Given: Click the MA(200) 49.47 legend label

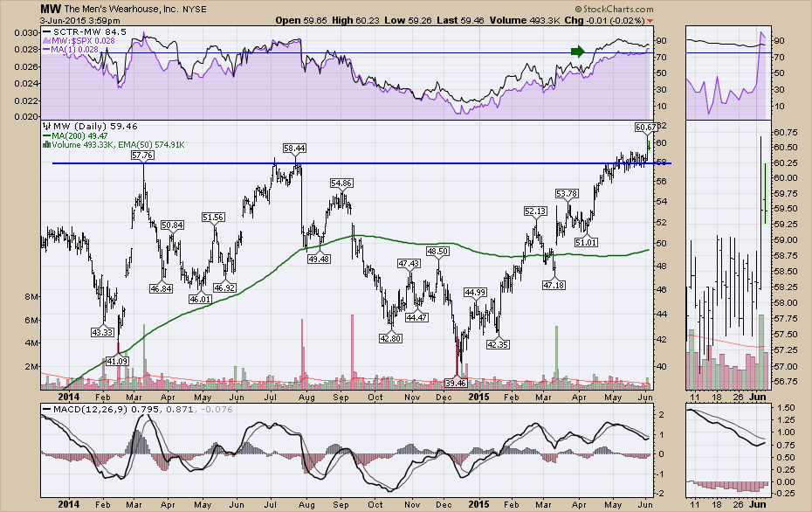Looking at the screenshot, I should click(x=76, y=135).
